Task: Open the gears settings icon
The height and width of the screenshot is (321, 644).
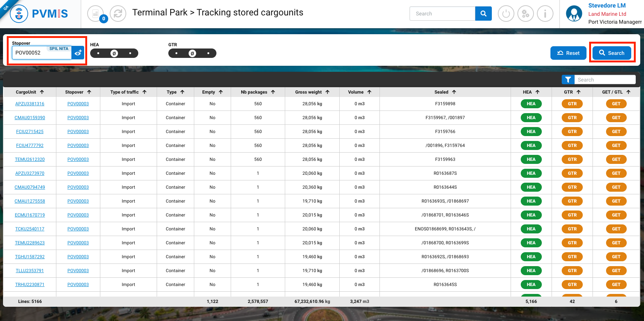Action: 525,14
